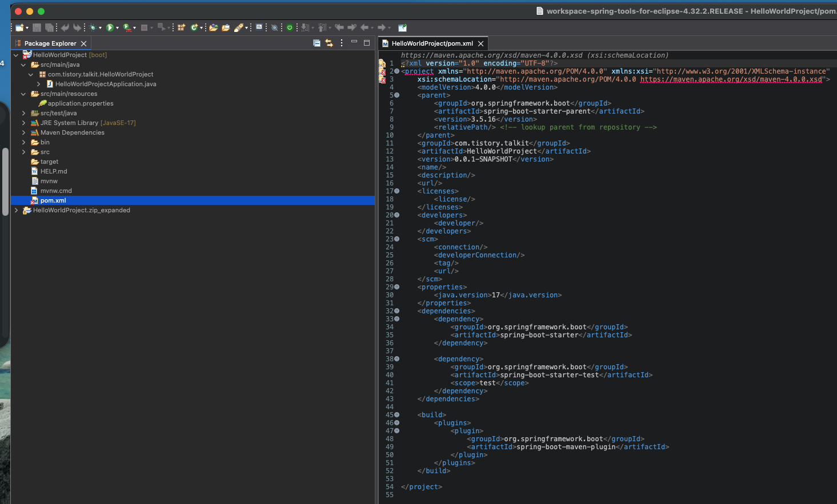The width and height of the screenshot is (837, 504).
Task: Click the Forward navigation arrow
Action: click(x=382, y=27)
